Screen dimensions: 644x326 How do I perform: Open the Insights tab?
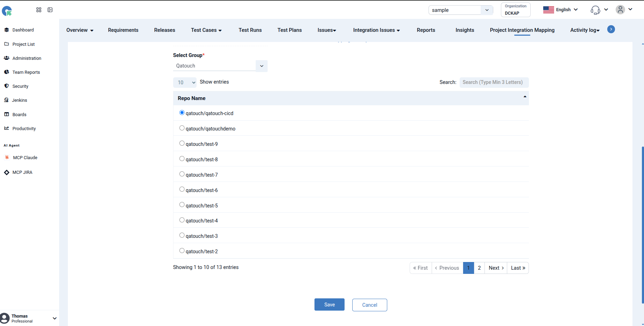coord(465,30)
